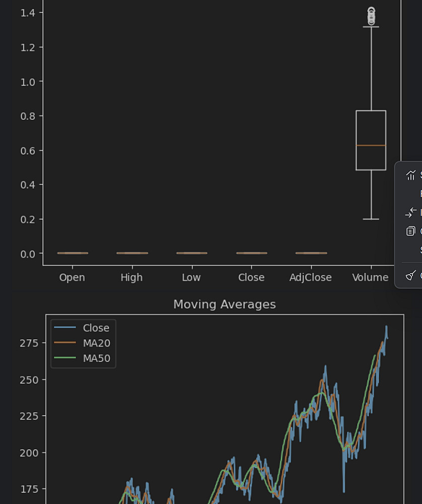Screen dimensions: 422x504
Task: Click the orange MA20 legend line swatch
Action: point(64,343)
